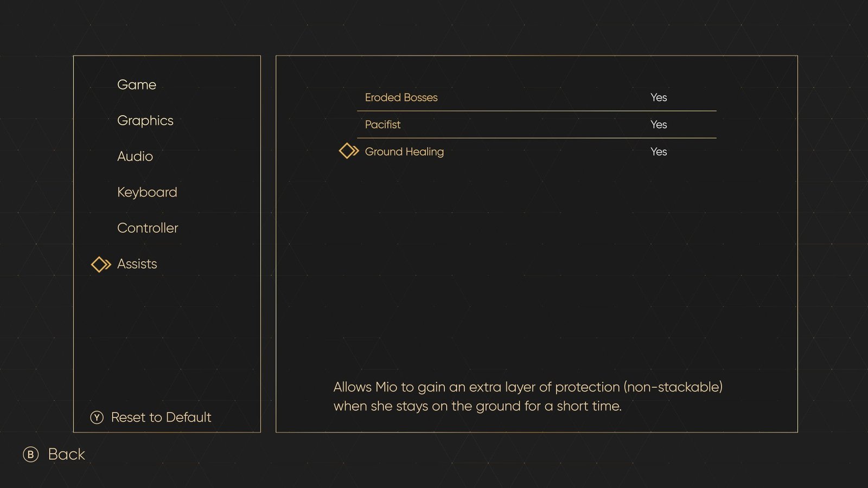Select the Ground Healing option label
Screen dimensions: 868x488
[x=404, y=152]
